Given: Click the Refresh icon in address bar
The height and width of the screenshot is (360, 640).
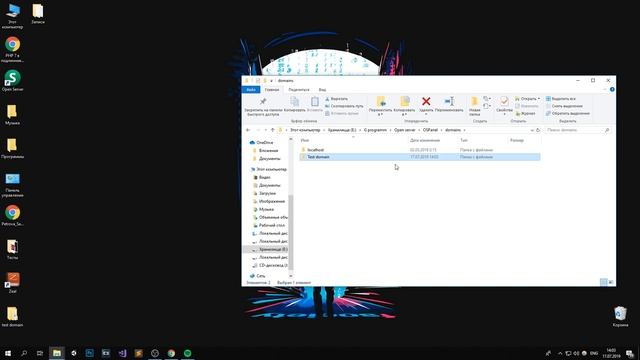Looking at the screenshot, I should [538, 130].
